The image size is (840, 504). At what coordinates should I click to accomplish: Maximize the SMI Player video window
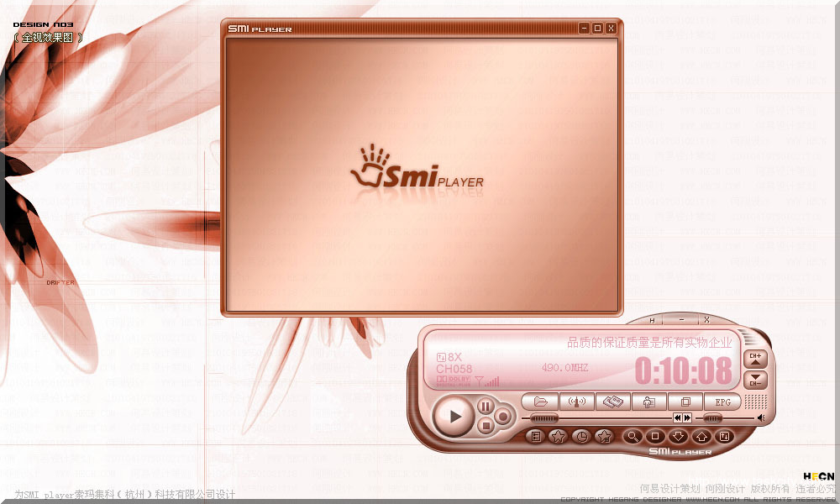597,29
